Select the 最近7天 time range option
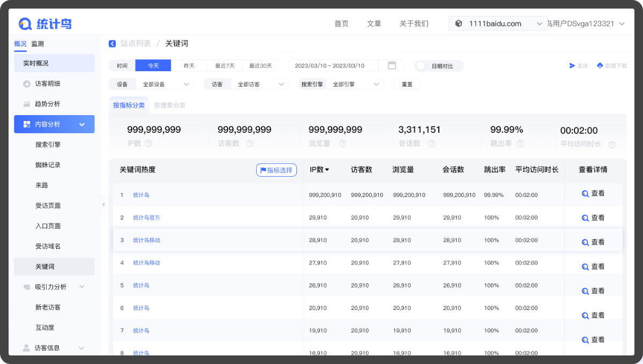The image size is (643, 364). coord(225,66)
